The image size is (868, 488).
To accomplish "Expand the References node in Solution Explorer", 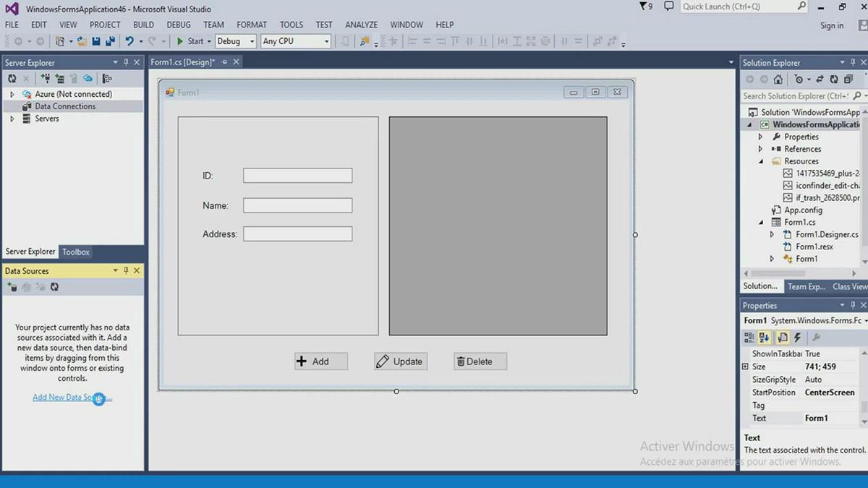I will (759, 148).
